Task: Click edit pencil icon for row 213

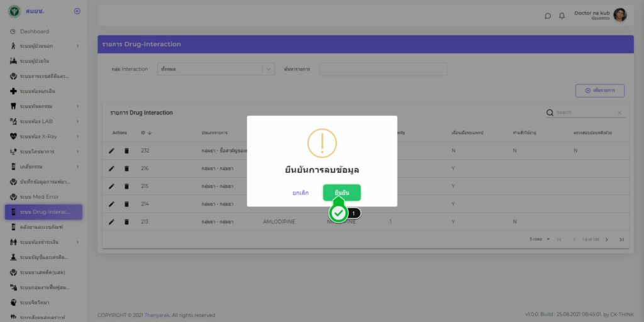Action: point(111,221)
